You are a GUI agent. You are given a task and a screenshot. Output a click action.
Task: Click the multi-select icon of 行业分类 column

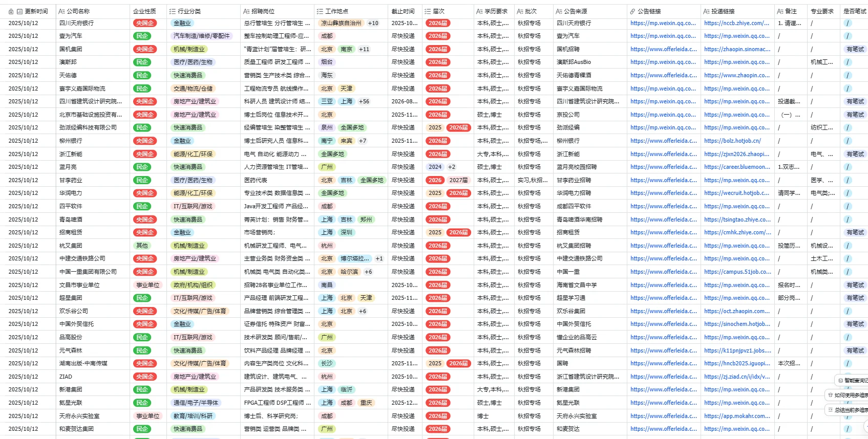173,11
